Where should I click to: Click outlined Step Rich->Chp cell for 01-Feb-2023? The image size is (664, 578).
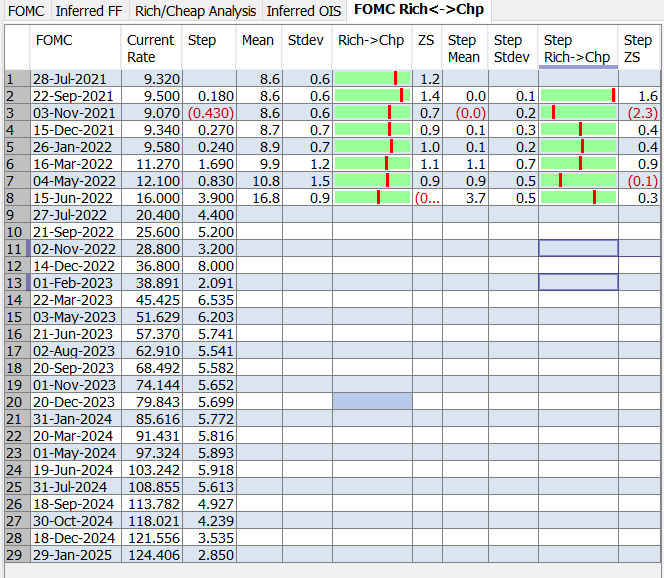point(578,282)
